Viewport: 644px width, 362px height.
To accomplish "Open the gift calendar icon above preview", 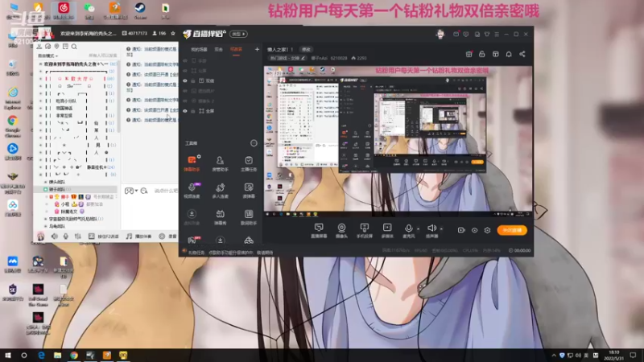I will pos(469,54).
